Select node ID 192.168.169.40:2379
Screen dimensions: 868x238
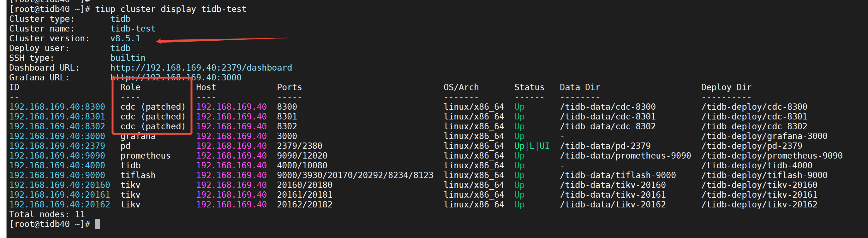pyautogui.click(x=57, y=146)
